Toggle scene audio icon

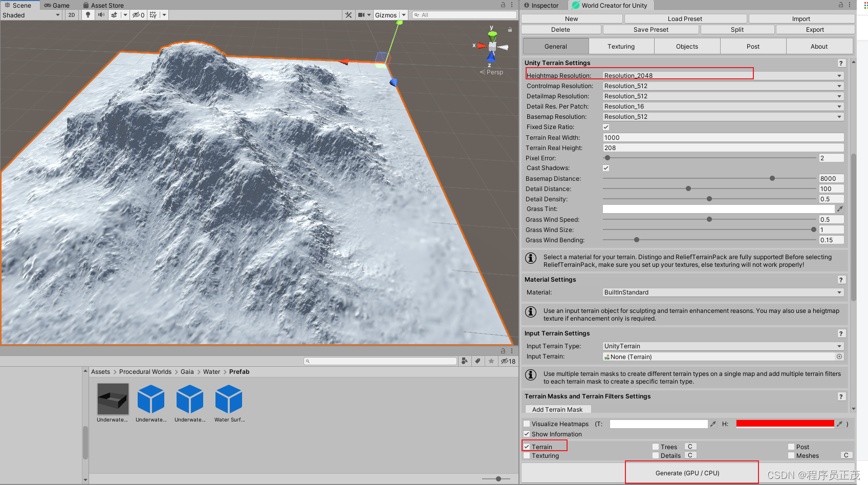tap(100, 15)
